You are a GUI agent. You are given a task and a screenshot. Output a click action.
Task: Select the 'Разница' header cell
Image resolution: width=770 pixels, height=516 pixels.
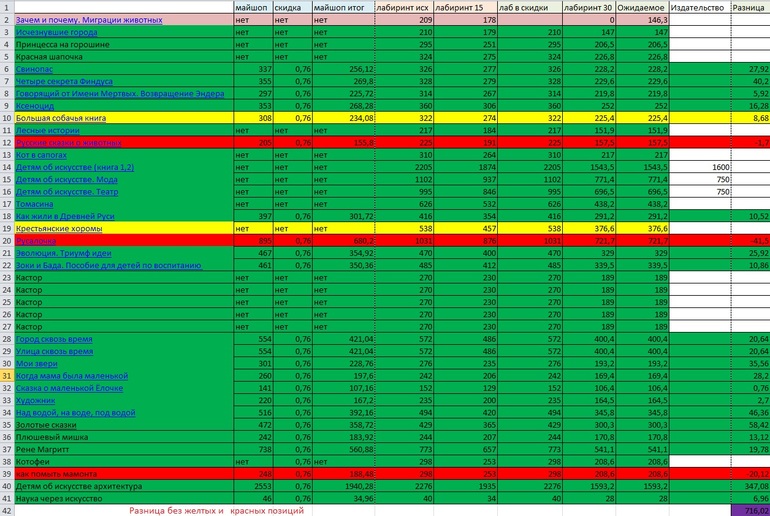(749, 7)
